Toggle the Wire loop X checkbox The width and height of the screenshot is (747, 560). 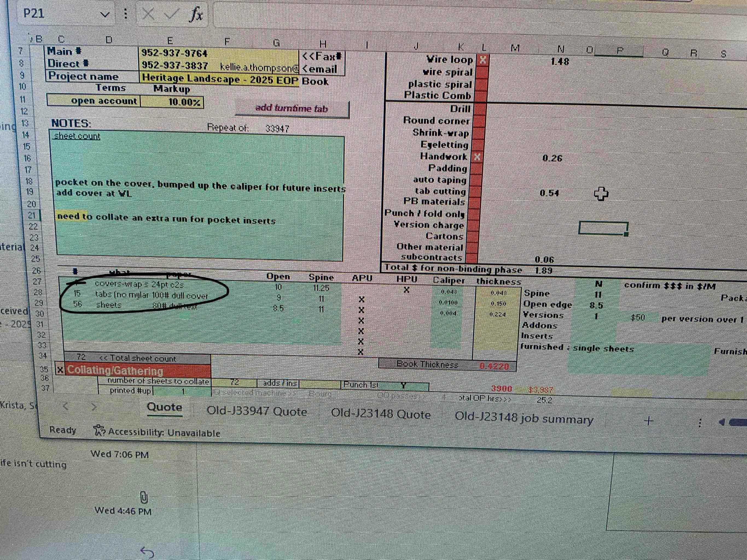483,60
